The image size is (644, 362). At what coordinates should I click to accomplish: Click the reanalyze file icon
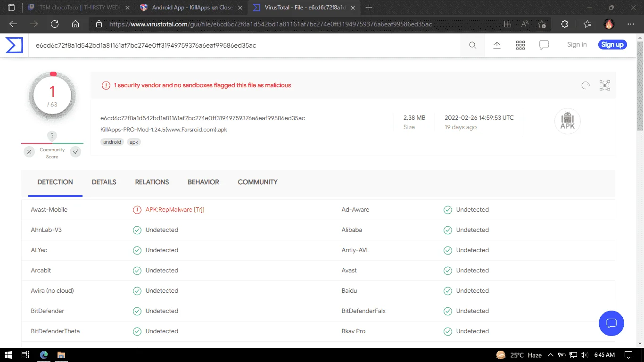click(586, 85)
